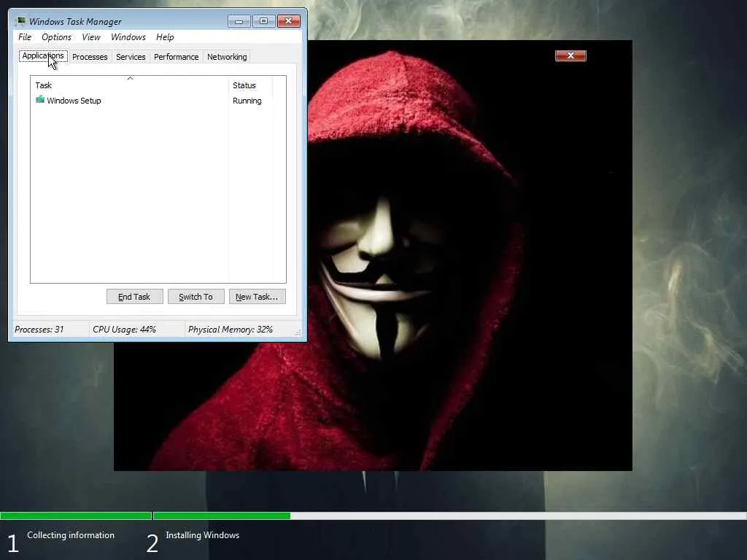Select the Applications tab
Viewport: 747px width, 560px height.
(43, 55)
